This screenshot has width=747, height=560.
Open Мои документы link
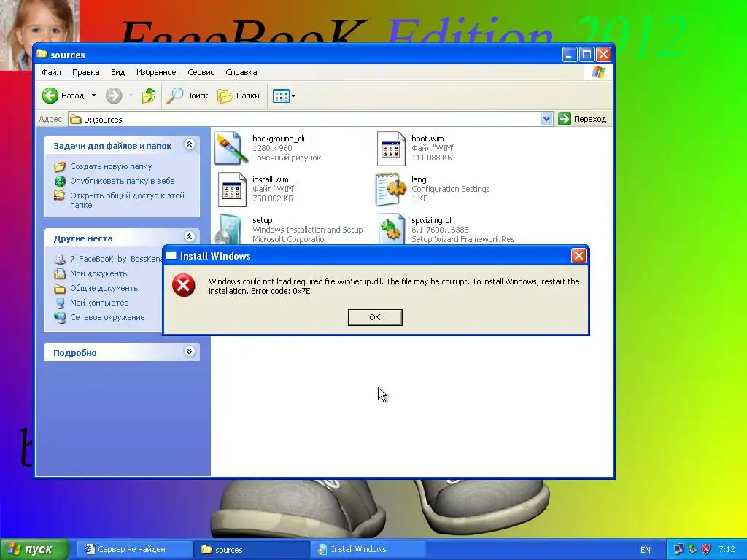99,274
